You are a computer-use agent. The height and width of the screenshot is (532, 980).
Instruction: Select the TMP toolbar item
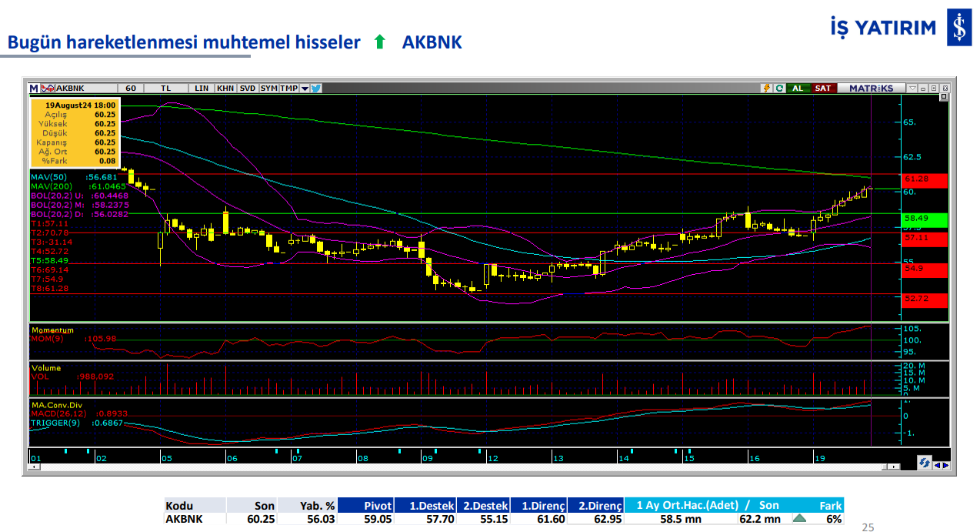(x=288, y=89)
